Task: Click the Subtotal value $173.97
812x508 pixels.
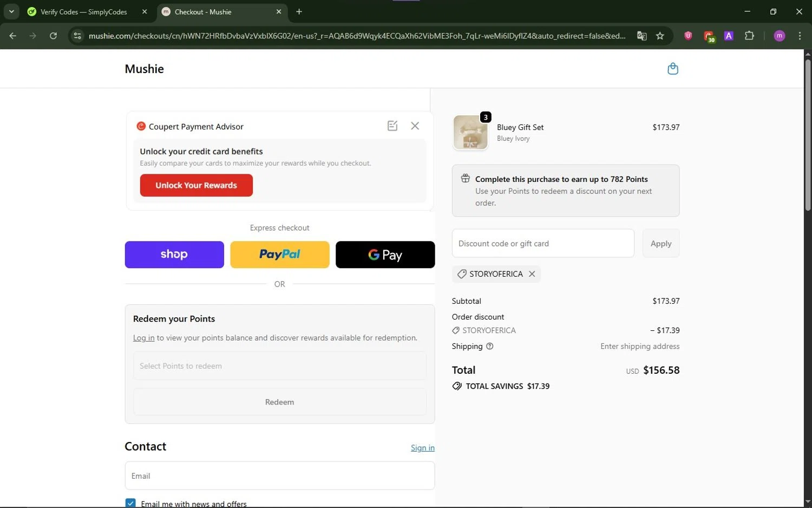Action: pyautogui.click(x=666, y=301)
